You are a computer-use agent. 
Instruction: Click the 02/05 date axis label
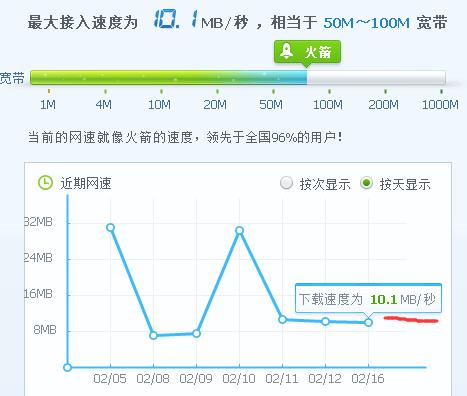[x=110, y=379]
